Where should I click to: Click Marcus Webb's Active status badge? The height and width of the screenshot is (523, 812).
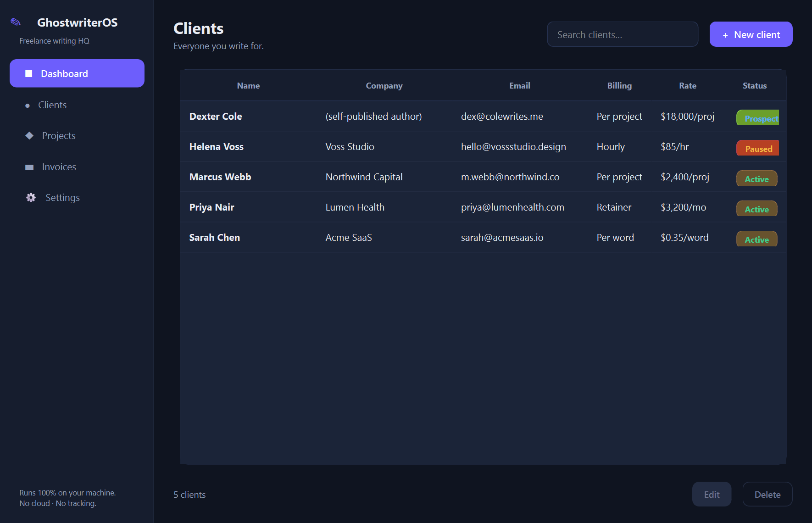click(757, 178)
